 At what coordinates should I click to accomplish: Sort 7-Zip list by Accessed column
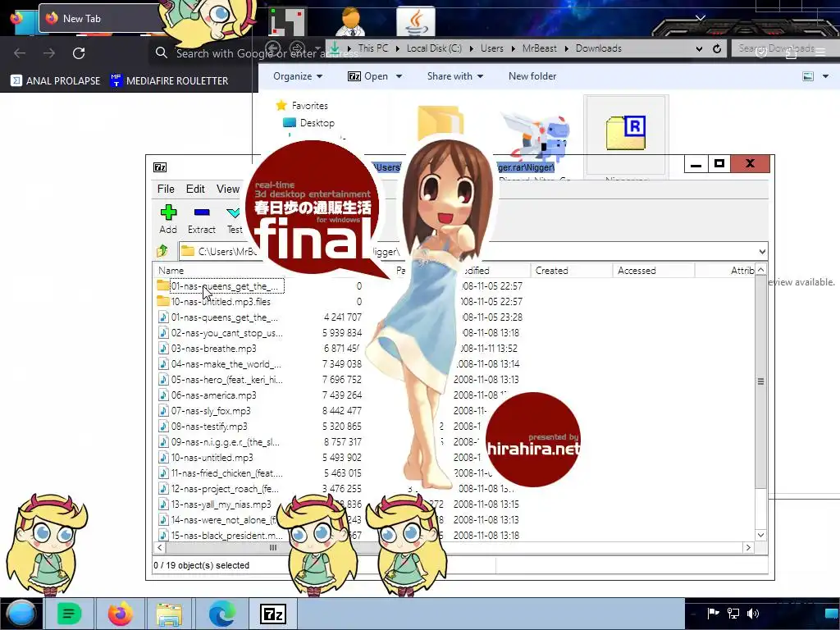pyautogui.click(x=637, y=271)
